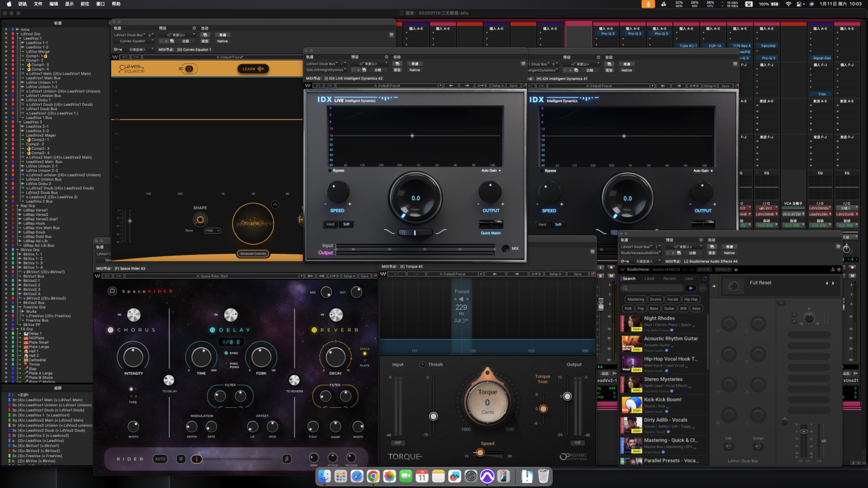868x488 pixels.
Task: Filter StudioVerse presets by the Vocals tag
Action: (x=673, y=299)
